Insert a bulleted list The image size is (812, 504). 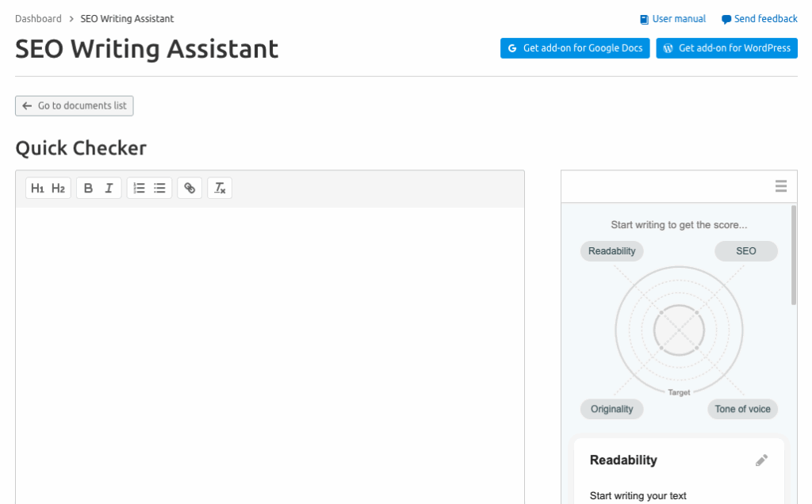click(x=160, y=189)
